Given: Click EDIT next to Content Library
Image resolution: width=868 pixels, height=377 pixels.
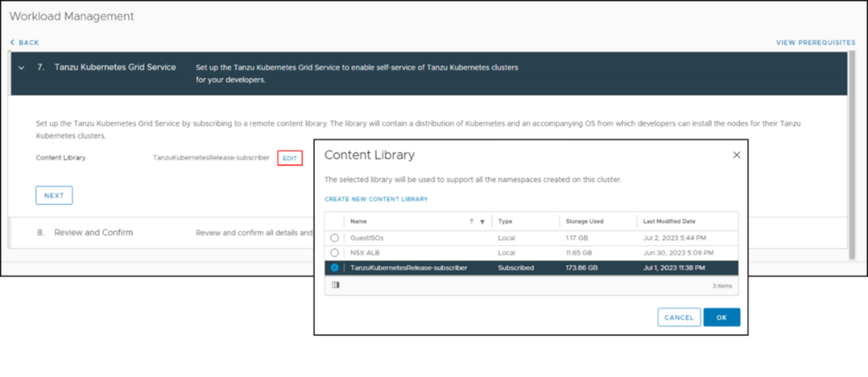Looking at the screenshot, I should click(x=290, y=158).
